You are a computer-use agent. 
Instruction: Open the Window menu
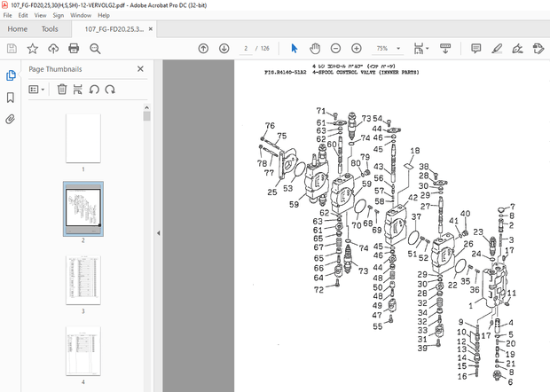click(x=81, y=15)
